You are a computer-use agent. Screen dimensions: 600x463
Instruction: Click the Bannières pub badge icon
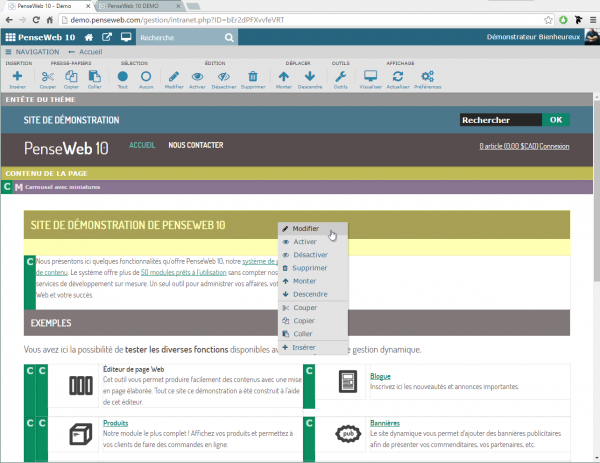pos(348,434)
